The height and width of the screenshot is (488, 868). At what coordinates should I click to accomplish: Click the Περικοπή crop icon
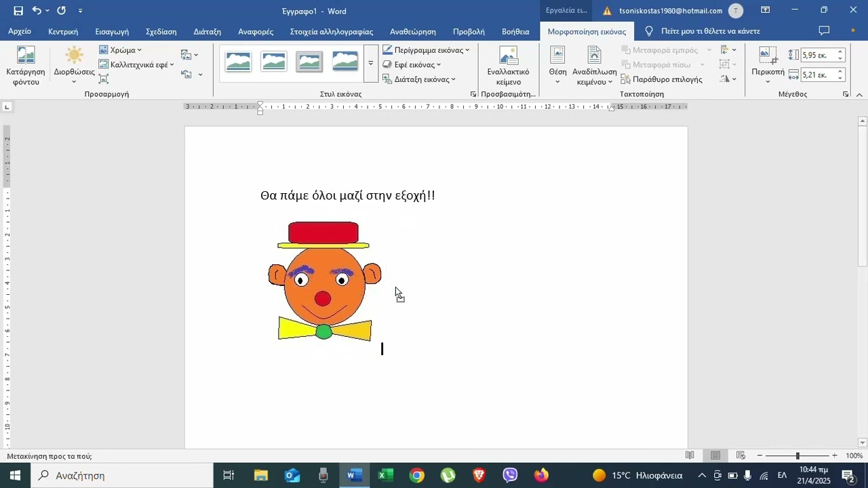(x=768, y=56)
